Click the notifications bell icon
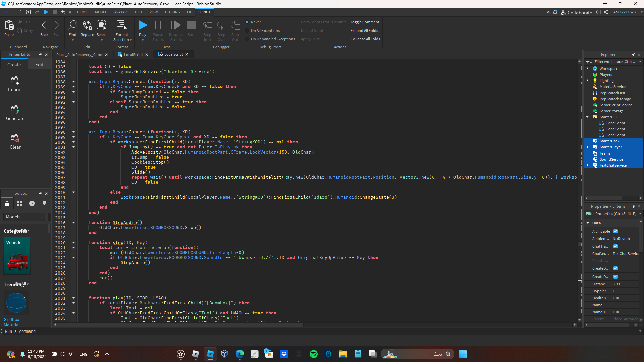 555,12
